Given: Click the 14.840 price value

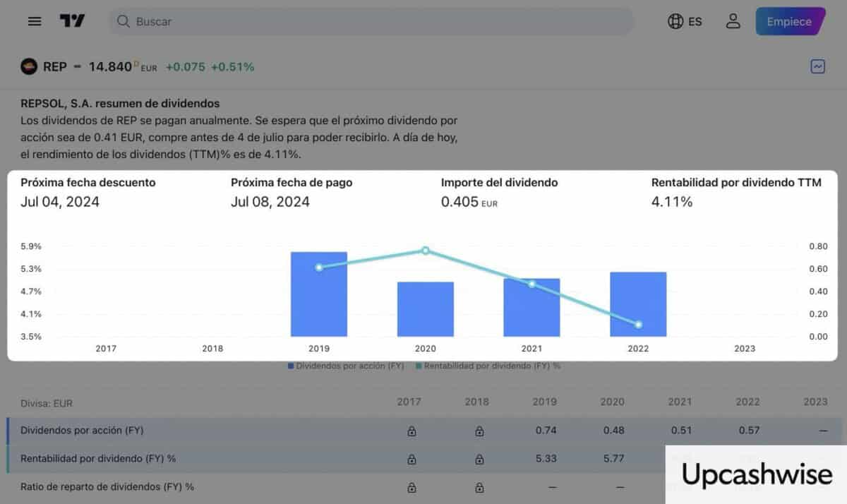Looking at the screenshot, I should [x=110, y=67].
